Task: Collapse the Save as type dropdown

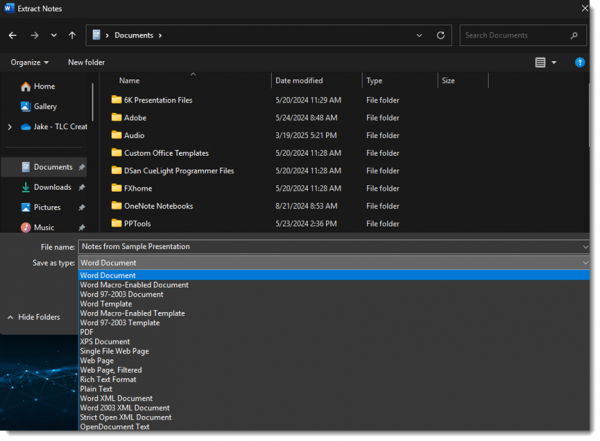Action: tap(585, 263)
